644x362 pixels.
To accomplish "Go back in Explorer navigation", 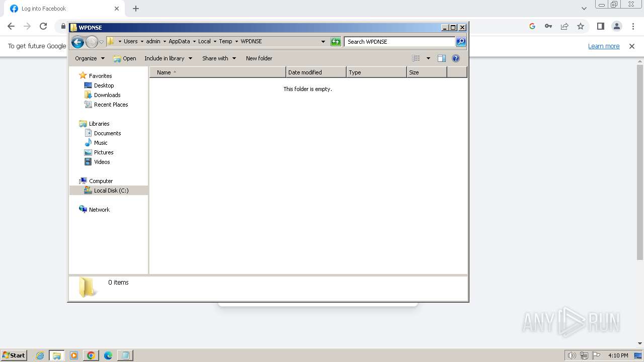I will (77, 42).
